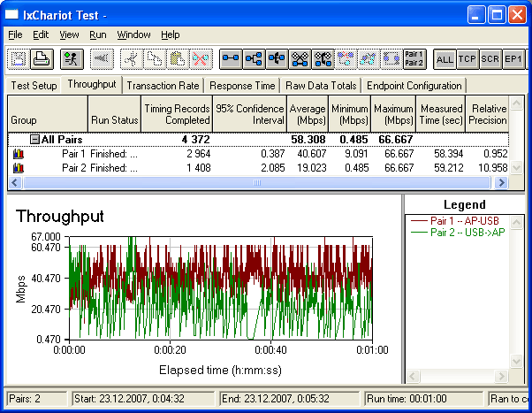Viewport: 532px width, 413px height.
Task: Open the Window menu
Action: [133, 34]
